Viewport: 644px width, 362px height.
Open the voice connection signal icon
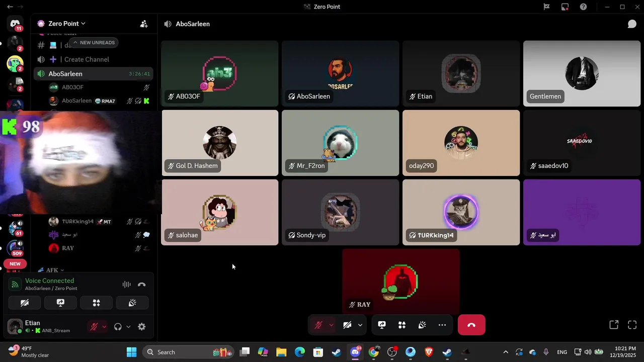15,285
